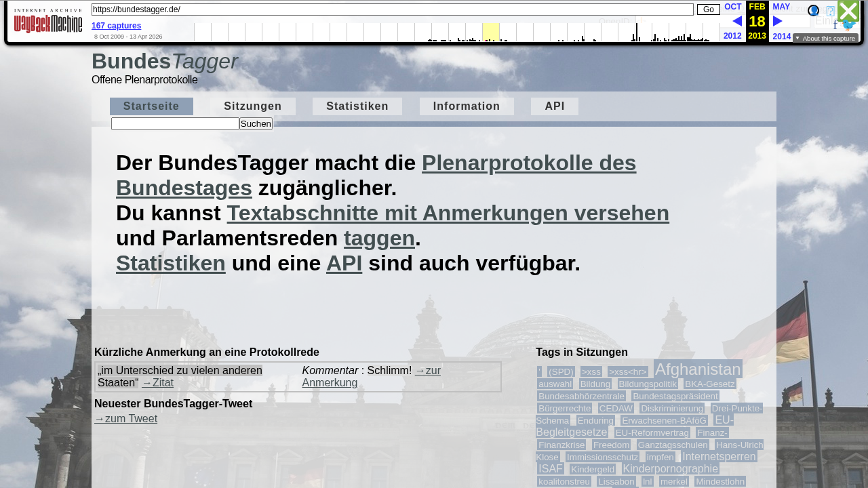Open the Startseite tab

coord(151,106)
